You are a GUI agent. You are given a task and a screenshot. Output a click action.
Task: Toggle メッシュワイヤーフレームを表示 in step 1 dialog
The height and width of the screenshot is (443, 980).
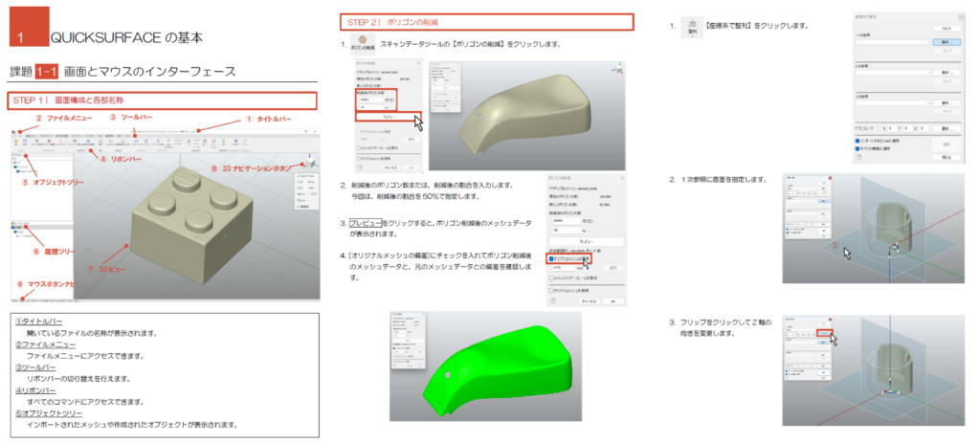point(358,148)
